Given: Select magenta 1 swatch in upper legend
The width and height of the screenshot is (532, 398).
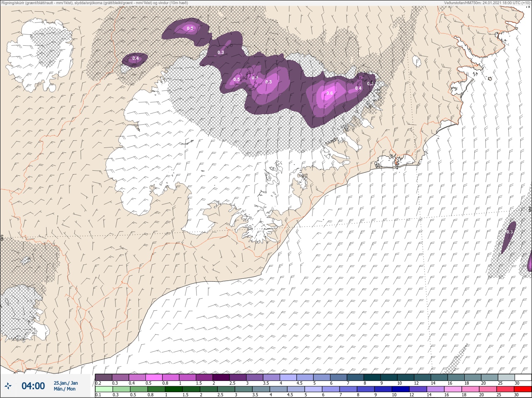Looking at the screenshot, I should click(x=187, y=377).
